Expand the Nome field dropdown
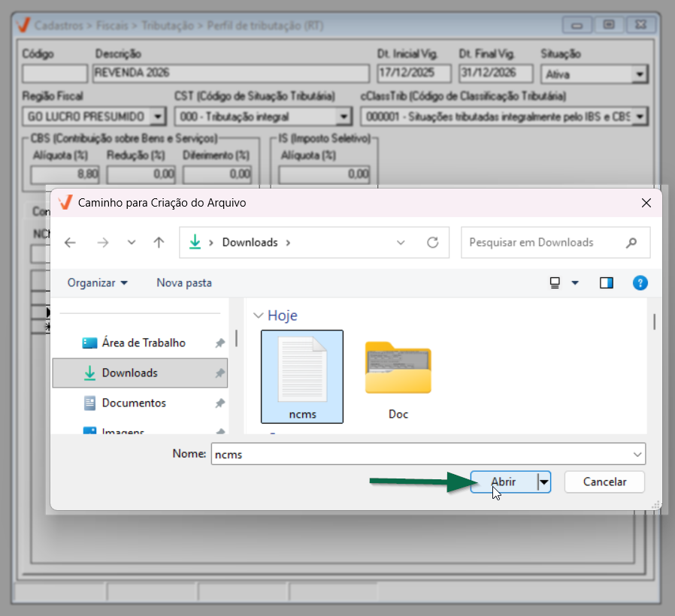 [637, 454]
